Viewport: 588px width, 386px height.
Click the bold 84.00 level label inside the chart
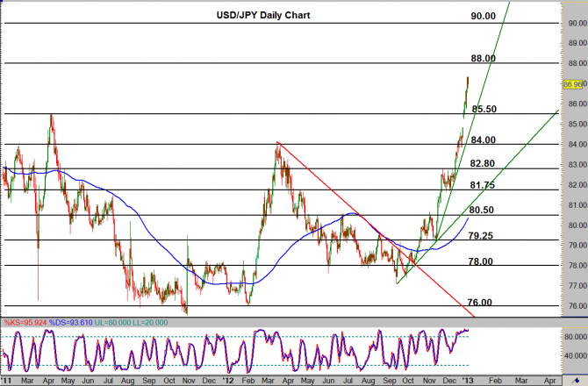(484, 140)
